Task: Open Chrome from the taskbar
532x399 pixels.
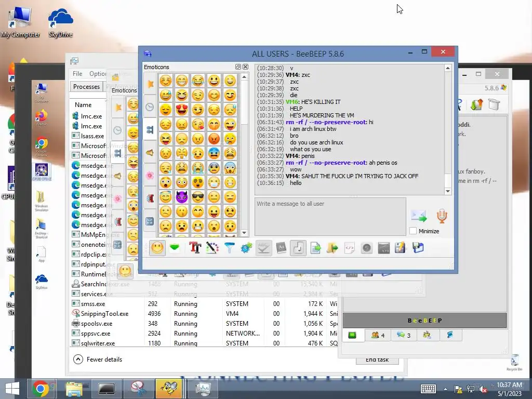Action: pyautogui.click(x=41, y=389)
